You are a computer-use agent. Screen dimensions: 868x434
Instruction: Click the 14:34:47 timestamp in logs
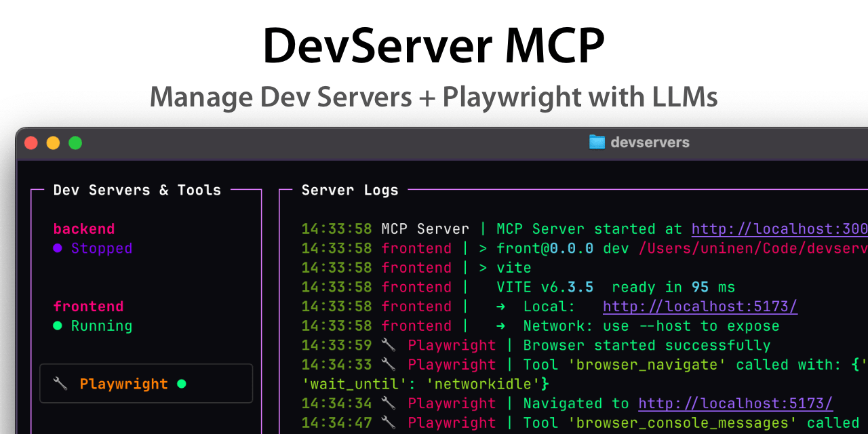click(x=336, y=422)
